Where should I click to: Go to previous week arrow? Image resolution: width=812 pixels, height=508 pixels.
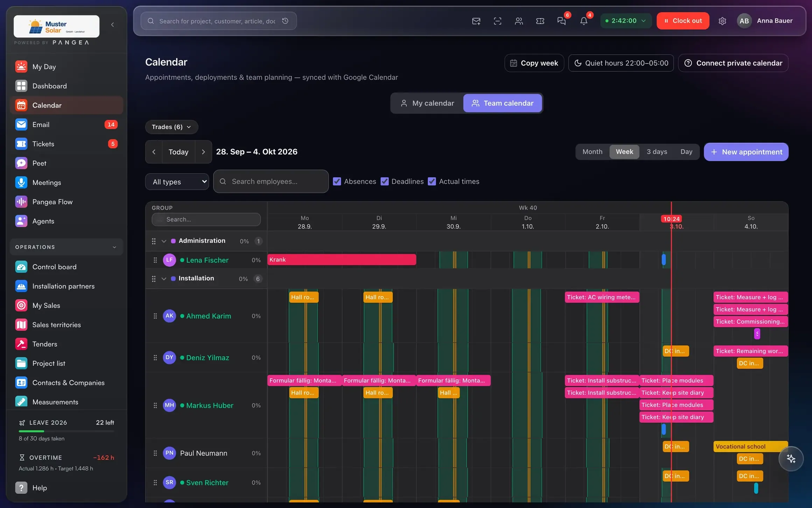154,152
